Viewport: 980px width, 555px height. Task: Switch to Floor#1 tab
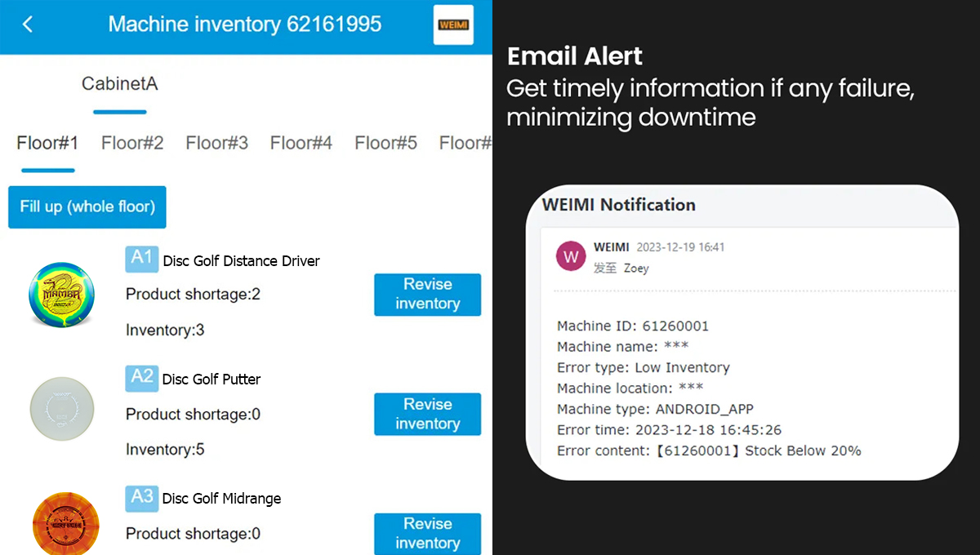click(47, 143)
